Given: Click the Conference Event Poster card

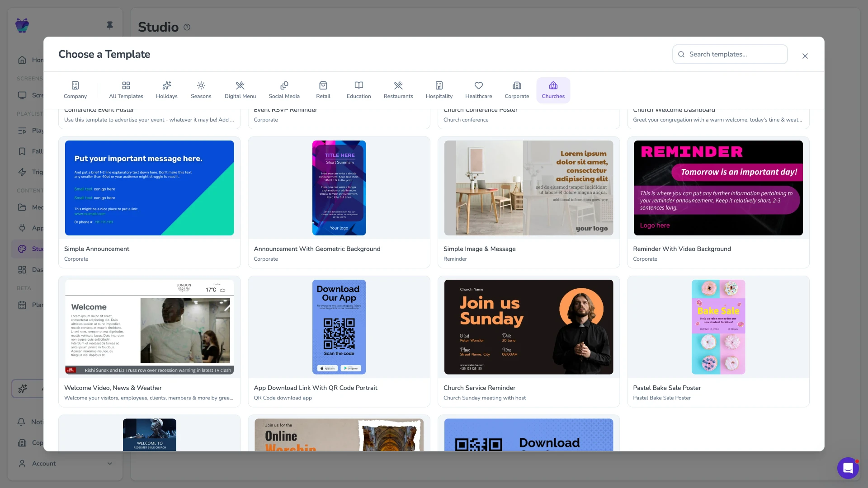Looking at the screenshot, I should point(150,118).
